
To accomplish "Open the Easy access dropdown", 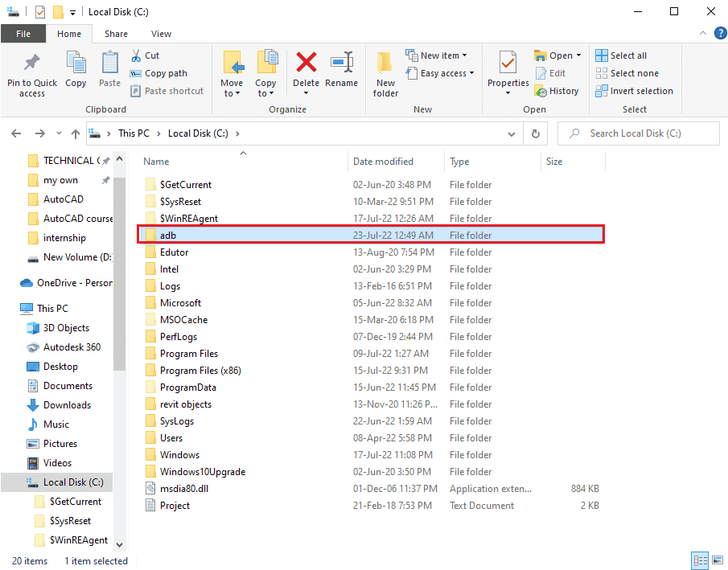I will [440, 73].
